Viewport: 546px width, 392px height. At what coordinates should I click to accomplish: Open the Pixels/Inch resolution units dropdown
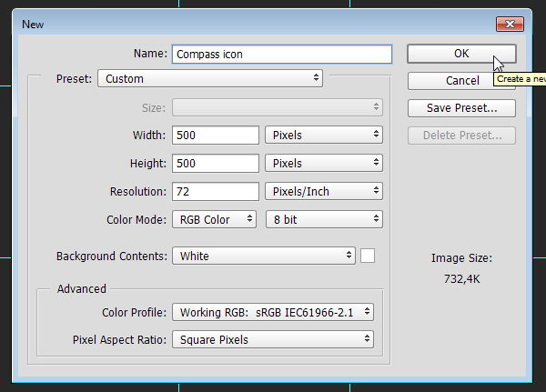323,192
